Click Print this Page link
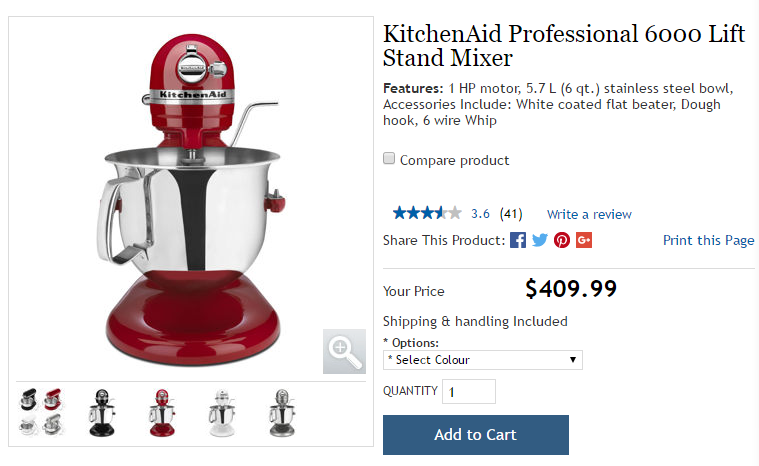The image size is (759, 466). pyautogui.click(x=708, y=241)
